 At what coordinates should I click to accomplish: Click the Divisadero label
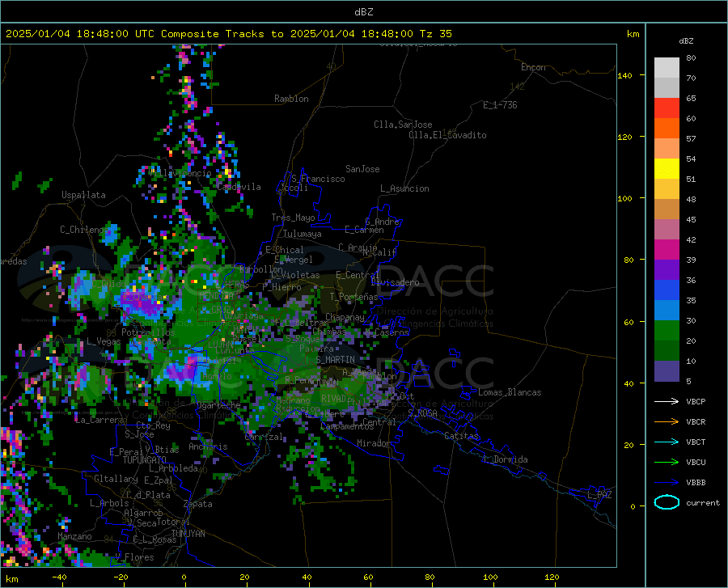(x=395, y=282)
